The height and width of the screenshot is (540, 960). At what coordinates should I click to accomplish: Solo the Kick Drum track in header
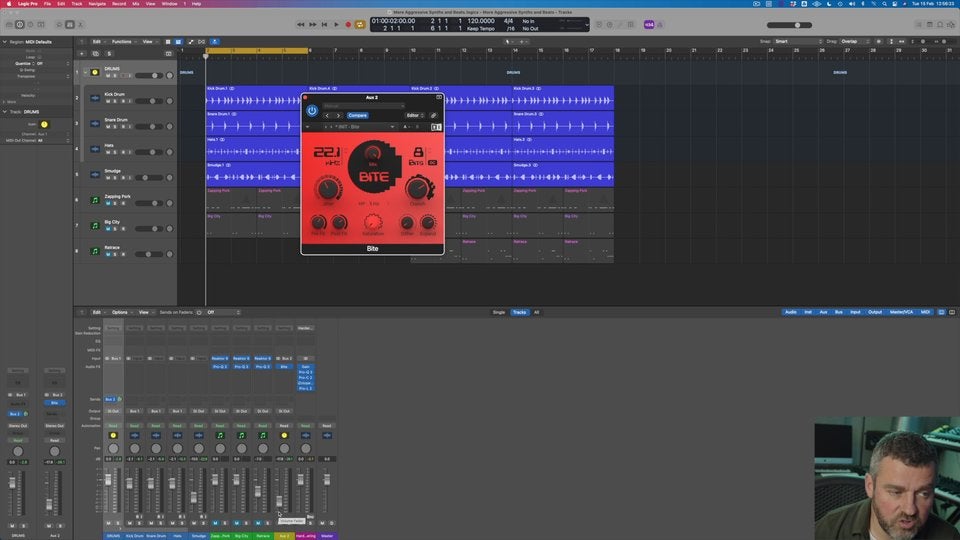[x=114, y=101]
